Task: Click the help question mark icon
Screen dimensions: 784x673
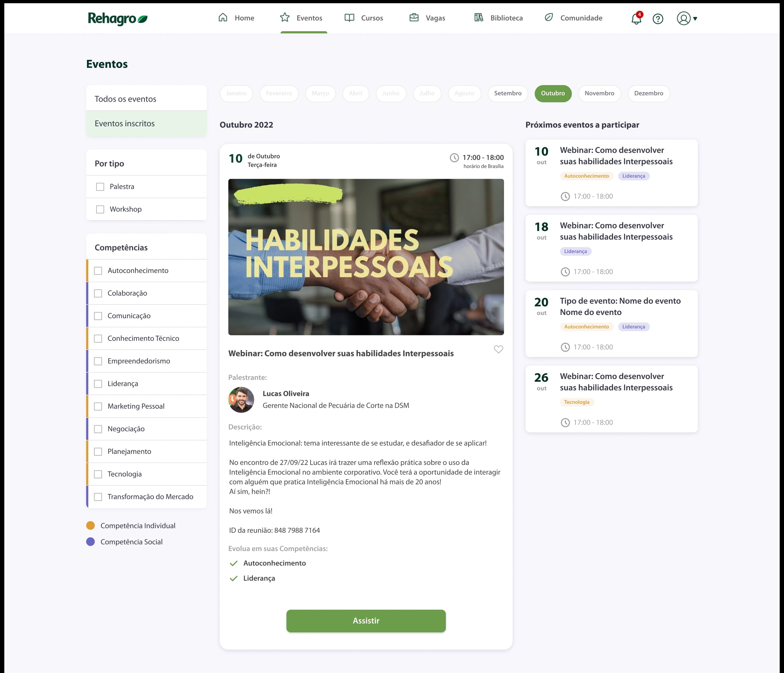Action: [x=658, y=19]
